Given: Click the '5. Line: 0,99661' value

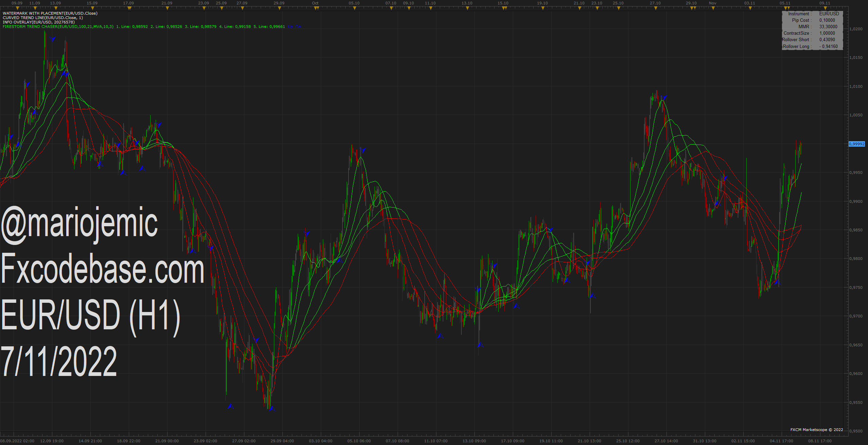Looking at the screenshot, I should point(269,27).
